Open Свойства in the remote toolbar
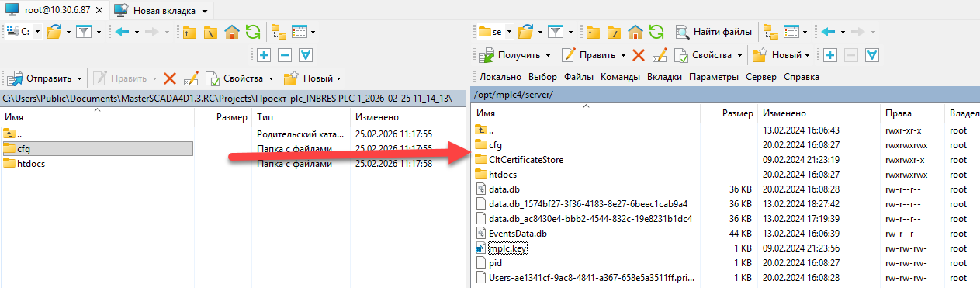Image resolution: width=980 pixels, height=288 pixels. coord(703,55)
